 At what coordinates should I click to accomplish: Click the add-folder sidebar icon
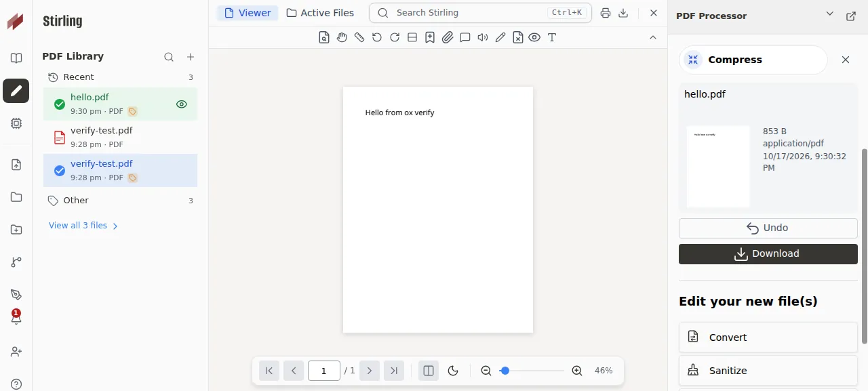[x=16, y=230]
